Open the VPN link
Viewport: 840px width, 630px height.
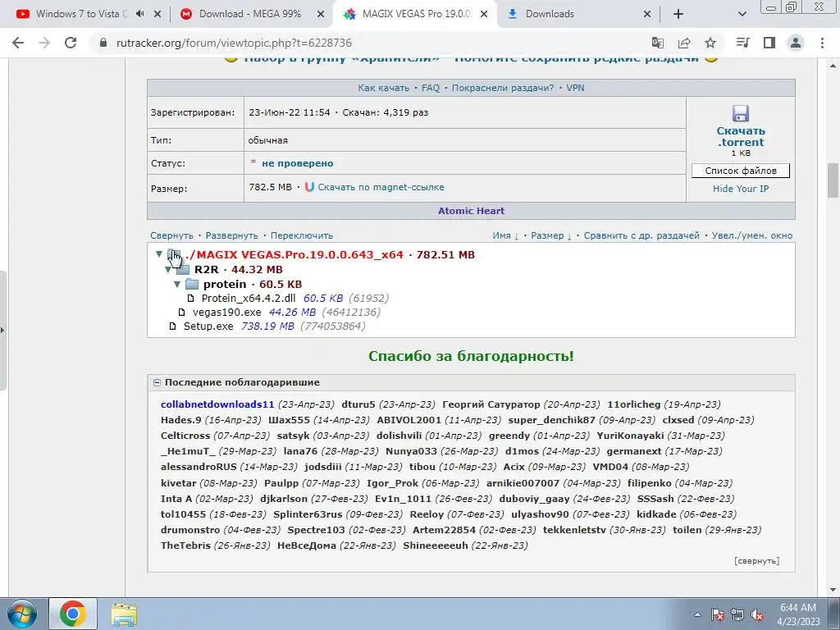(x=575, y=88)
